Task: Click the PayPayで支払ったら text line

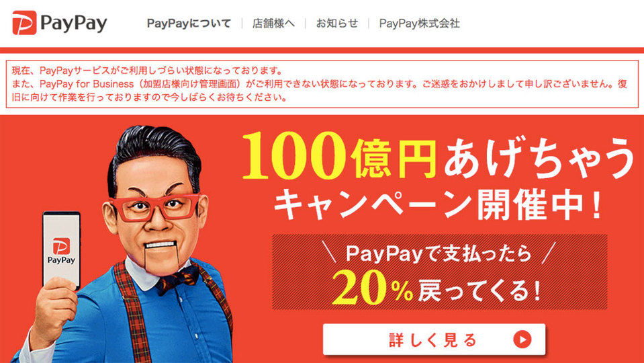Action: [439, 253]
